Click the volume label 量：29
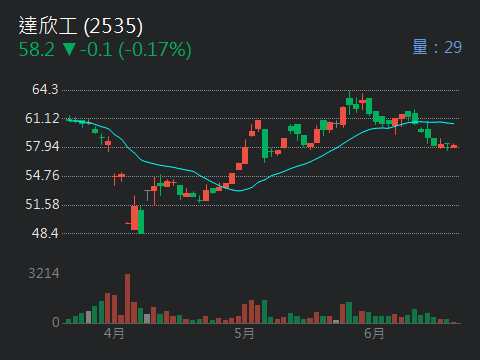This screenshot has width=480, height=360. (x=437, y=47)
